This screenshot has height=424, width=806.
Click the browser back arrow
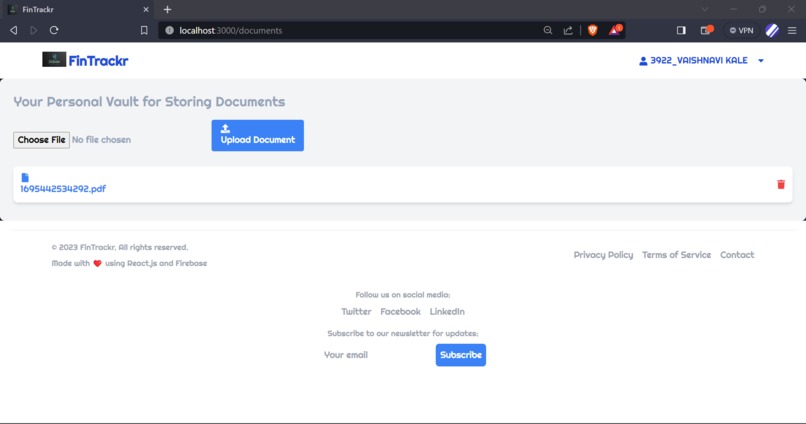pyautogui.click(x=14, y=30)
